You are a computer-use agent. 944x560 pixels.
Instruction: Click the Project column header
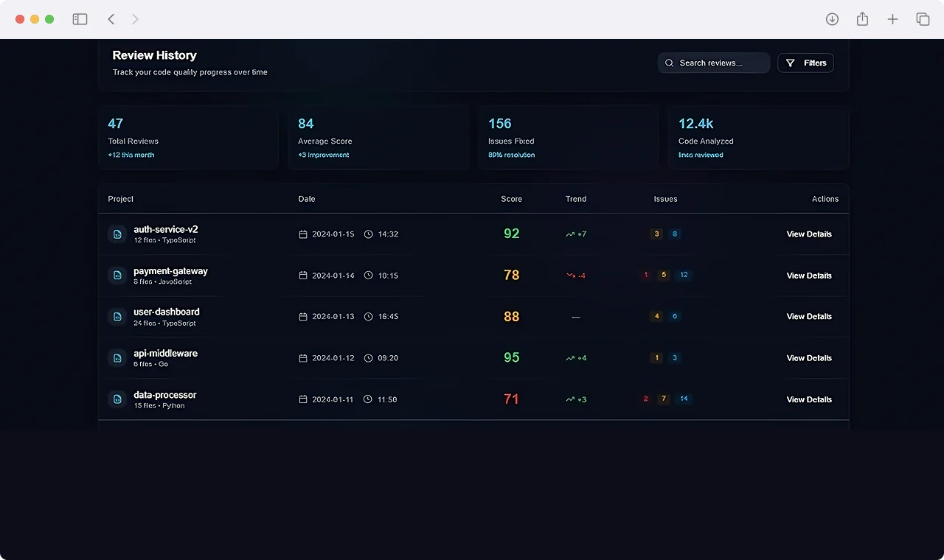120,199
